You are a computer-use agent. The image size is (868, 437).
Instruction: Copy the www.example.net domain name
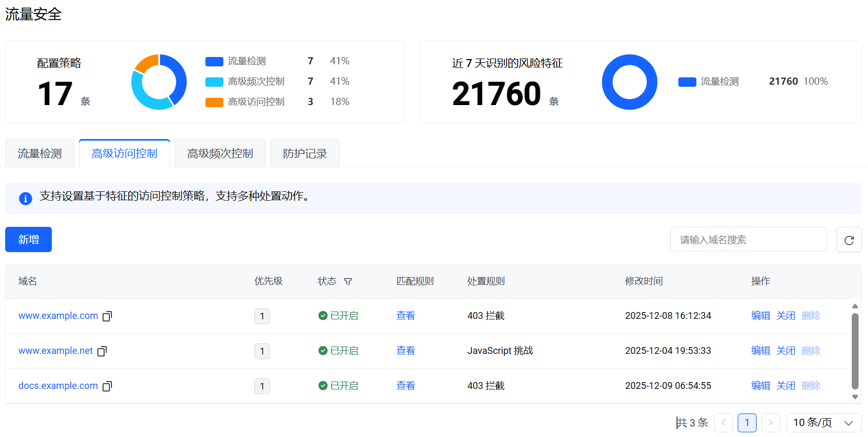coord(102,351)
